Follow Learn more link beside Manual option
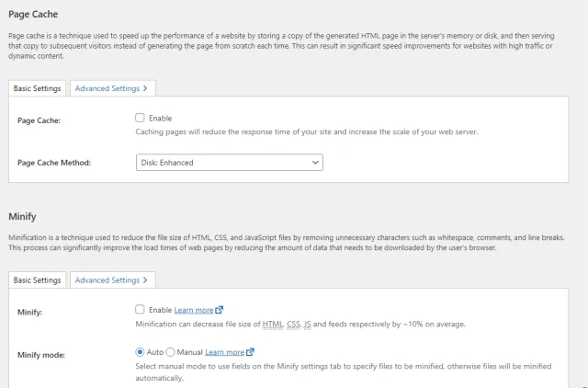Image resolution: width=588 pixels, height=388 pixels. (x=224, y=351)
